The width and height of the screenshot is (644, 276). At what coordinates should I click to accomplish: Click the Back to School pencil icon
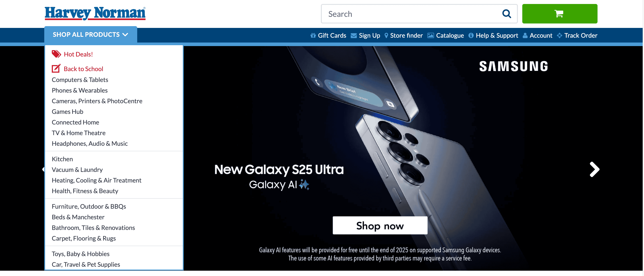click(x=56, y=68)
